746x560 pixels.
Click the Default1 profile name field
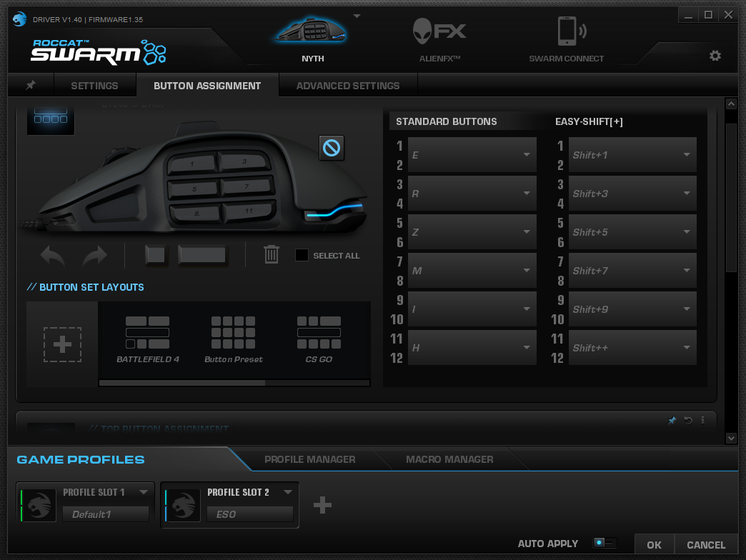pyautogui.click(x=106, y=514)
